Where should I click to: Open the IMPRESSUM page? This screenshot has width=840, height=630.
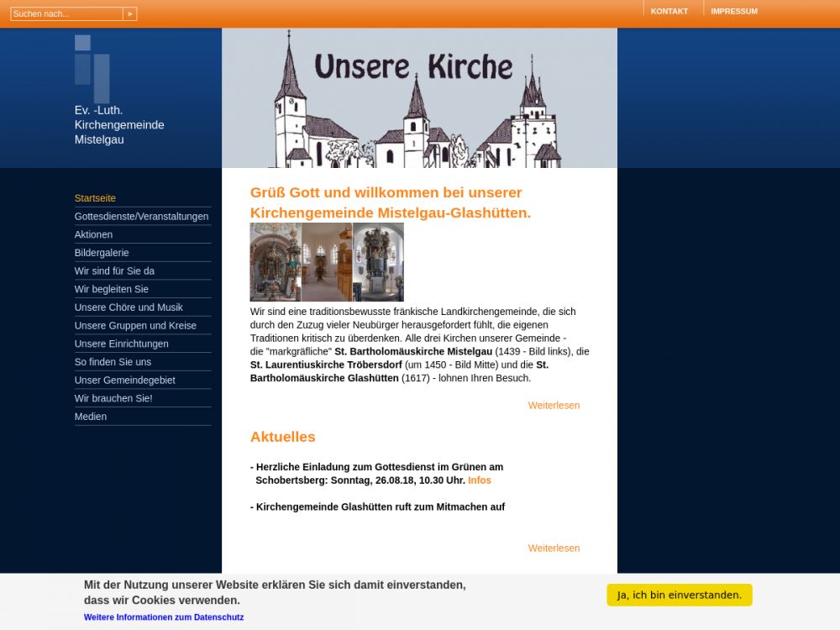[x=733, y=11]
